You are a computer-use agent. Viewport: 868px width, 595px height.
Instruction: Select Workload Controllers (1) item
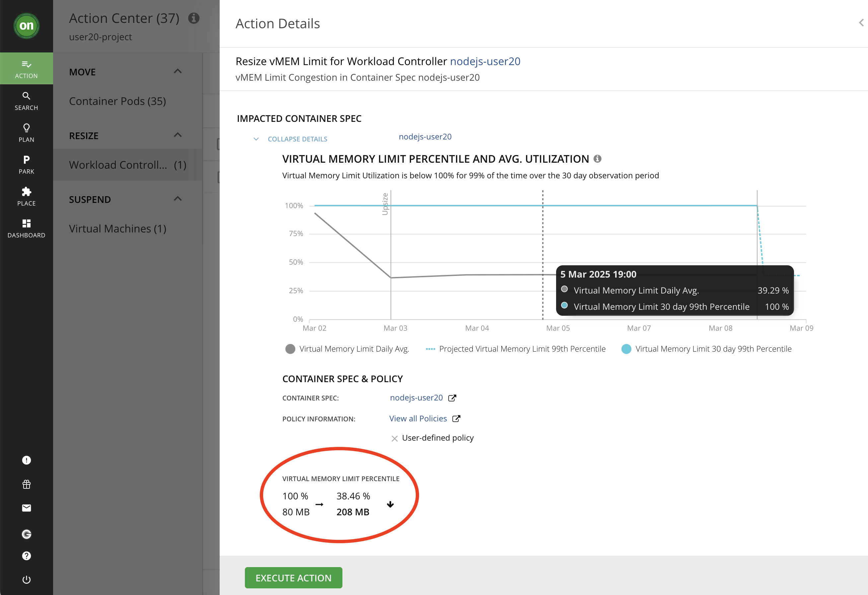127,165
